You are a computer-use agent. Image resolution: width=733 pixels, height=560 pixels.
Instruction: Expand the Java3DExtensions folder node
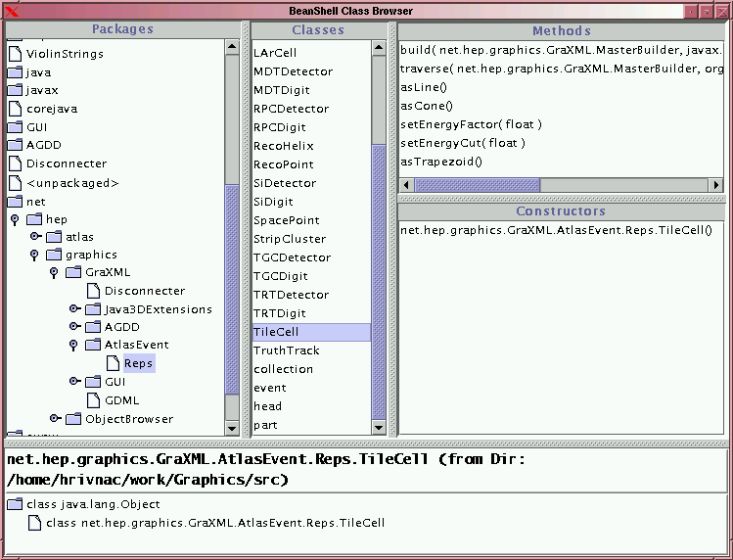(x=74, y=308)
